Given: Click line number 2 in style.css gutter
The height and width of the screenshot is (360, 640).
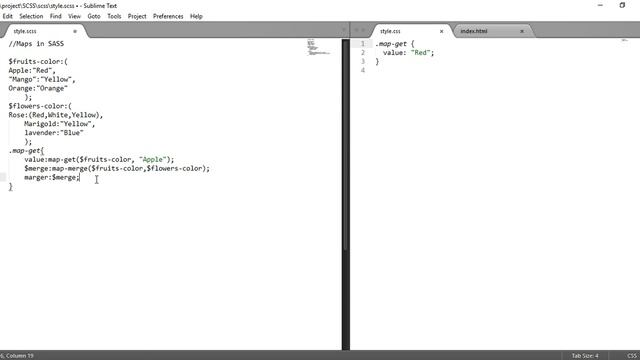Looking at the screenshot, I should pos(363,53).
